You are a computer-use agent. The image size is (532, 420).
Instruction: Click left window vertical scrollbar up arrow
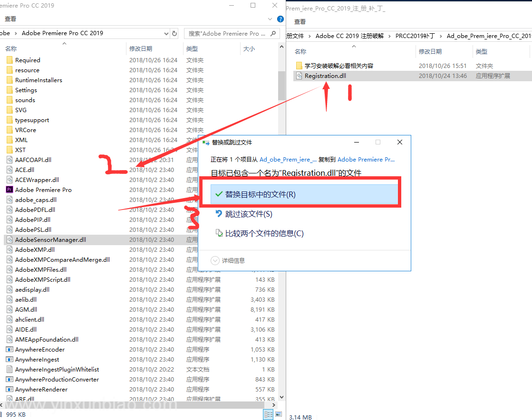tap(281, 47)
